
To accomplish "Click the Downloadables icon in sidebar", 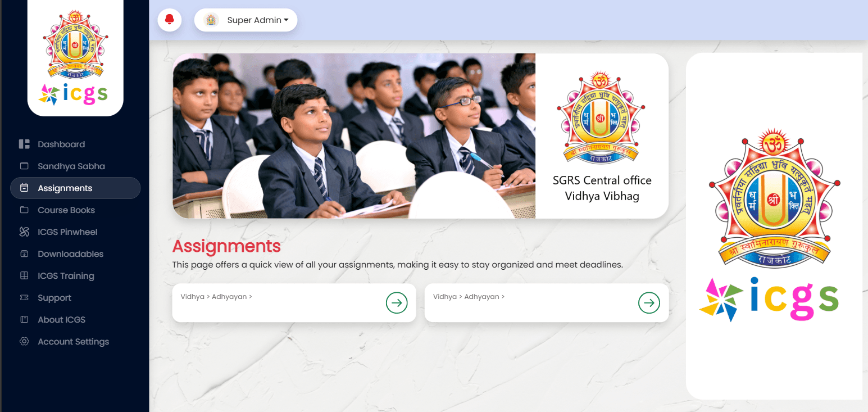I will (24, 254).
